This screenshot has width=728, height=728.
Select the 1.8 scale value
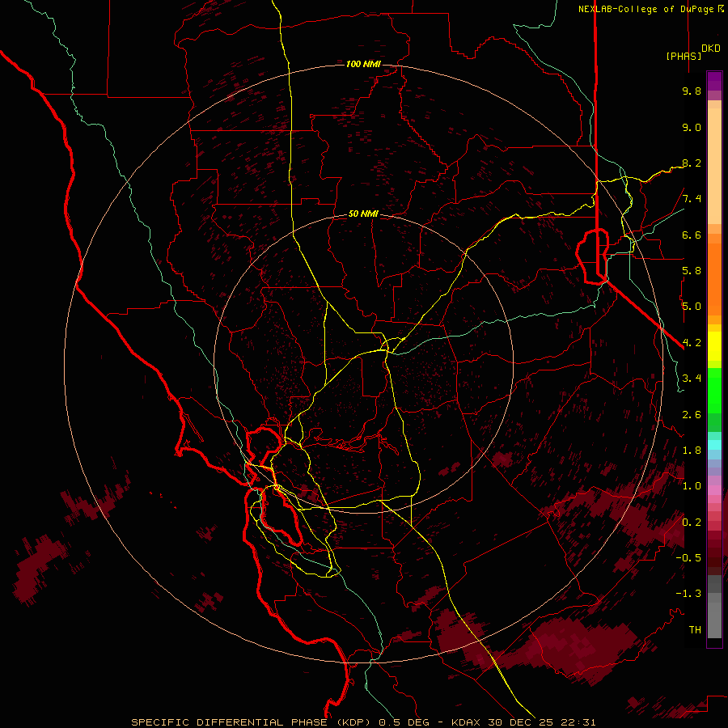coord(692,451)
